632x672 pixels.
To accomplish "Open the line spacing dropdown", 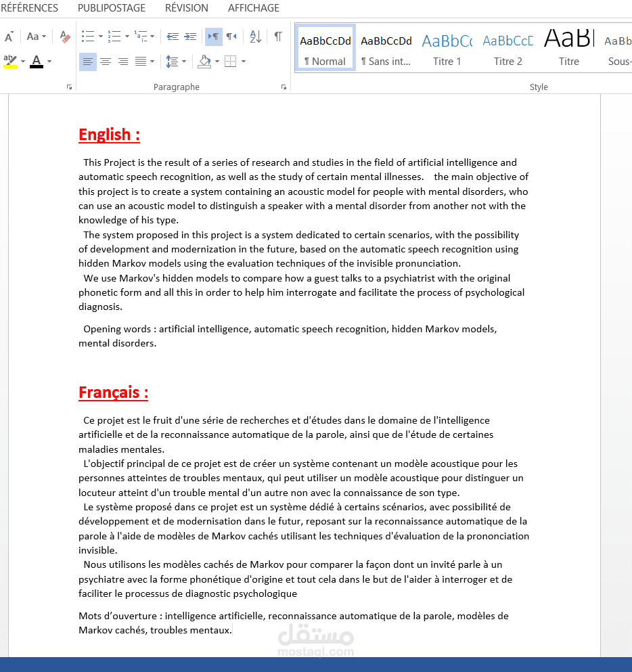I will click(x=184, y=62).
